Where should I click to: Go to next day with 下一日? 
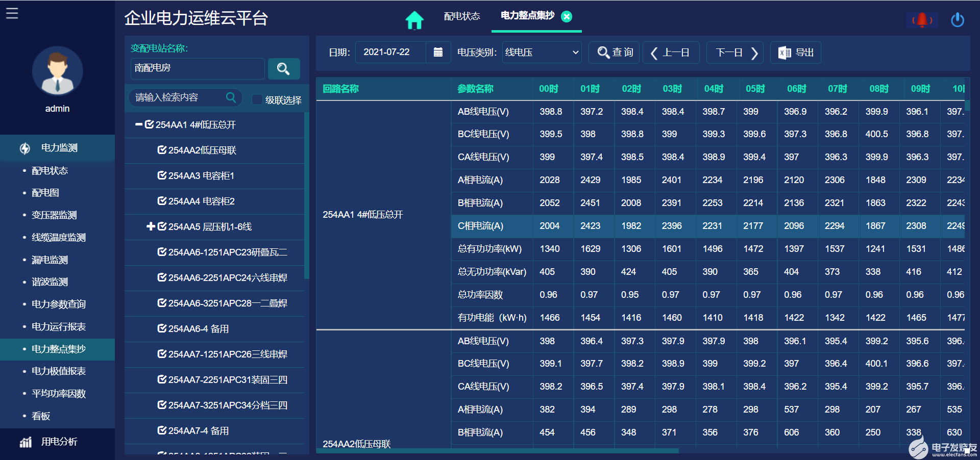734,52
